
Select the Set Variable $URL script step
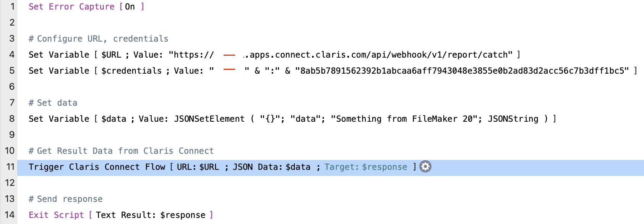[59, 55]
